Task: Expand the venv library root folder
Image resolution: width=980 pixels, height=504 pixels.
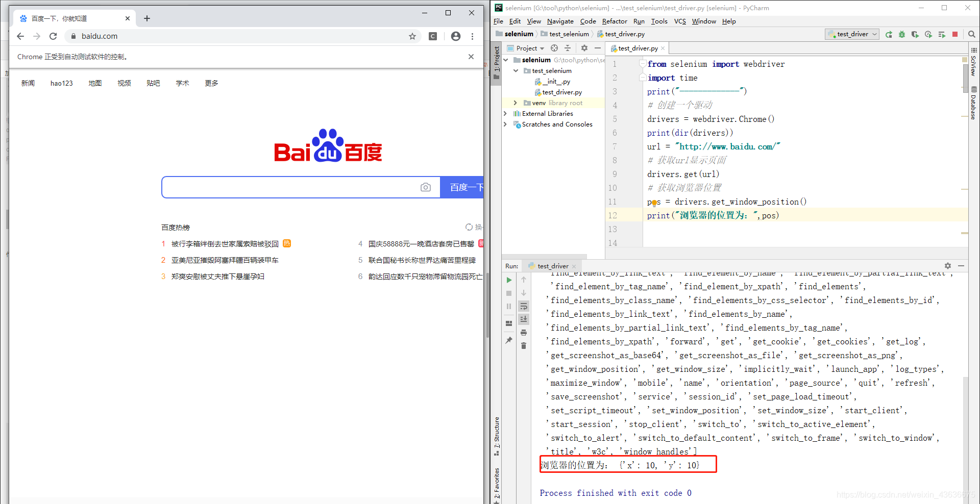Action: [x=516, y=103]
